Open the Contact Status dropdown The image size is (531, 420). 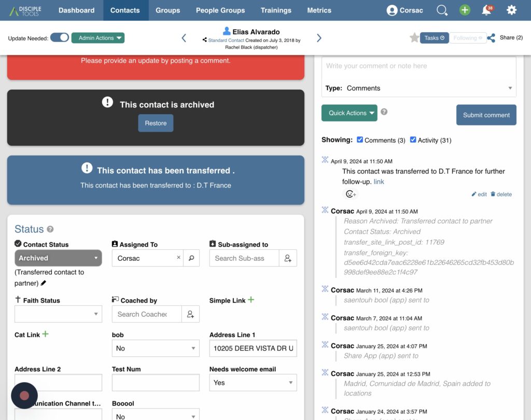58,258
